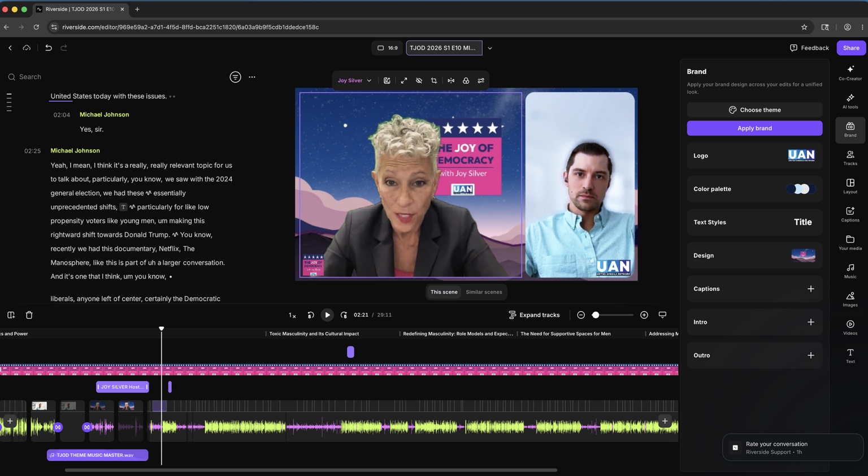Open the Layout panel
868x476 pixels.
(x=850, y=186)
